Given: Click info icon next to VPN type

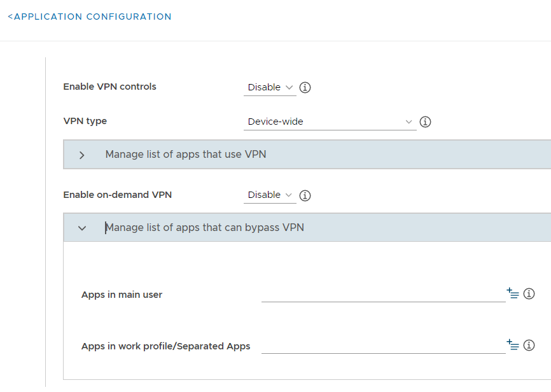Looking at the screenshot, I should coord(426,122).
